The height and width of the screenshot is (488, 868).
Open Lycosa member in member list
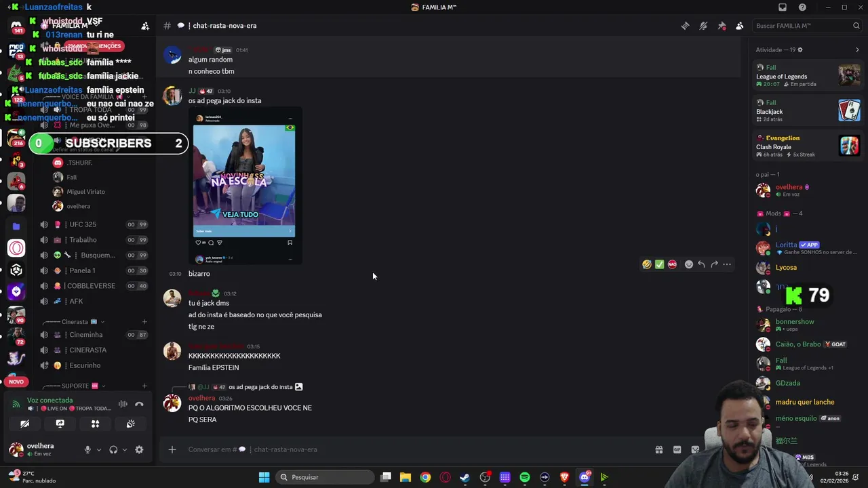808,268
